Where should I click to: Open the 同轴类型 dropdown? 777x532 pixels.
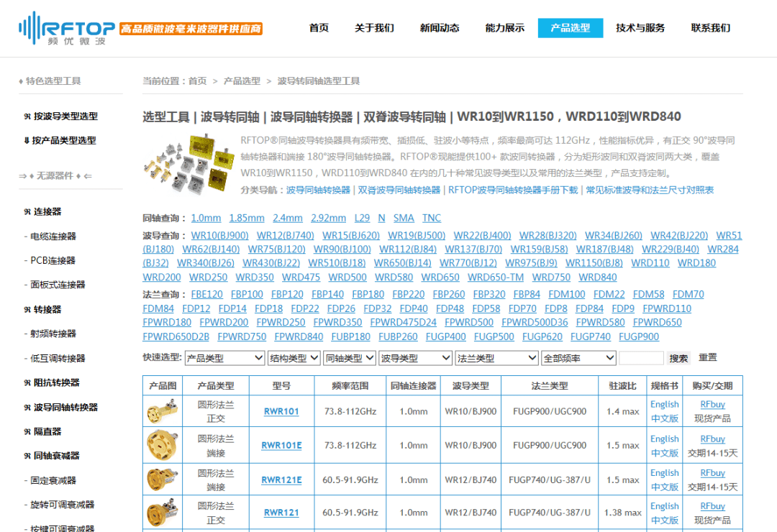tap(350, 358)
